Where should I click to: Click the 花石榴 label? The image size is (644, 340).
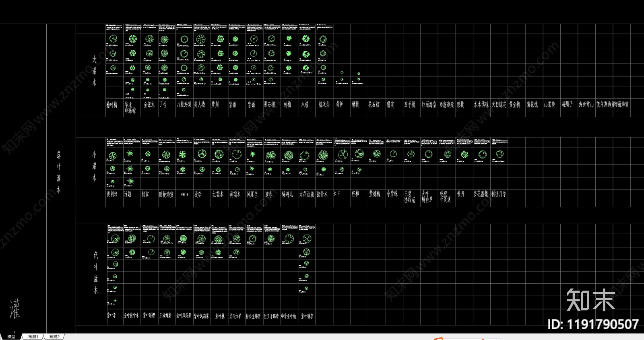pyautogui.click(x=374, y=105)
